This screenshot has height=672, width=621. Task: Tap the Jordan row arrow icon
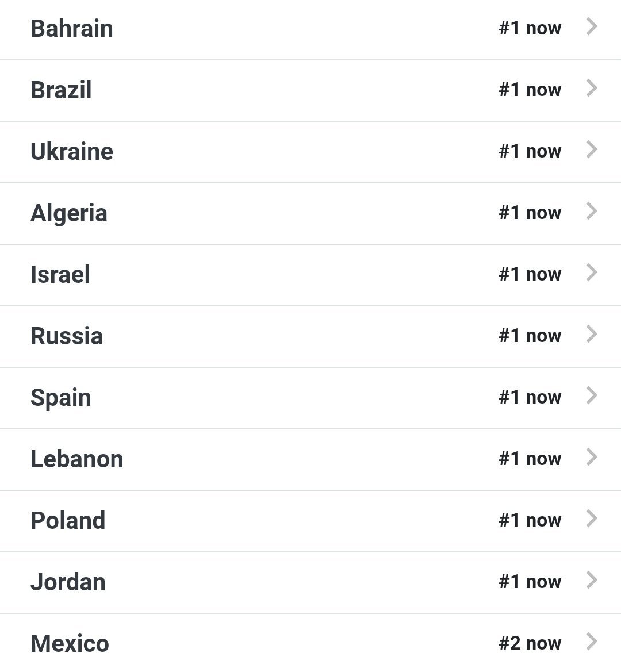592,580
